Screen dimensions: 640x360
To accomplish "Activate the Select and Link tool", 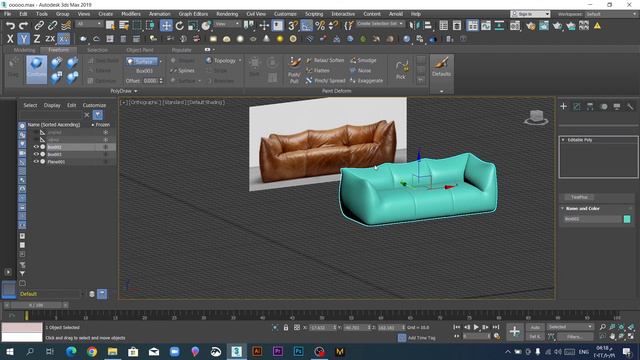I will click(x=39, y=26).
